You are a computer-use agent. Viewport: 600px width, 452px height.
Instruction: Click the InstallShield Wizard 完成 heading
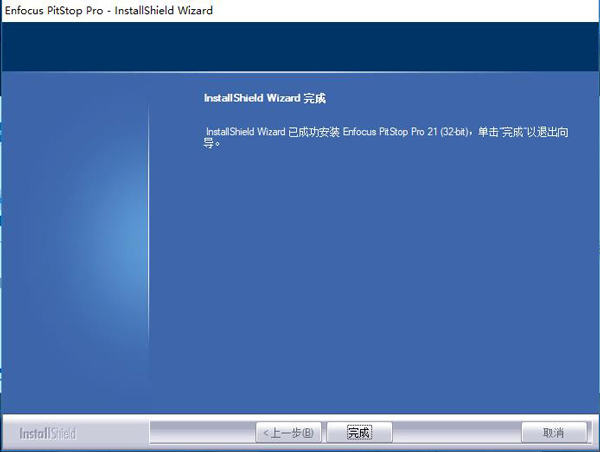(x=265, y=98)
